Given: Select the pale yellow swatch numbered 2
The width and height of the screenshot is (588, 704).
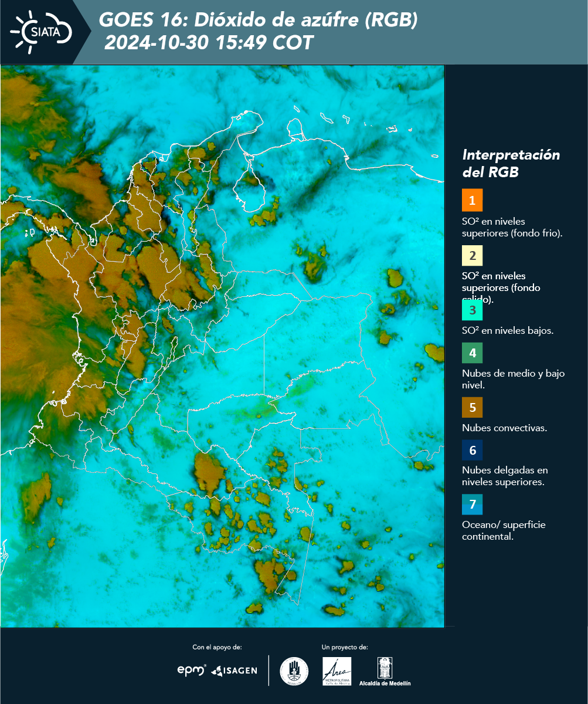Looking at the screenshot, I should coord(472,256).
